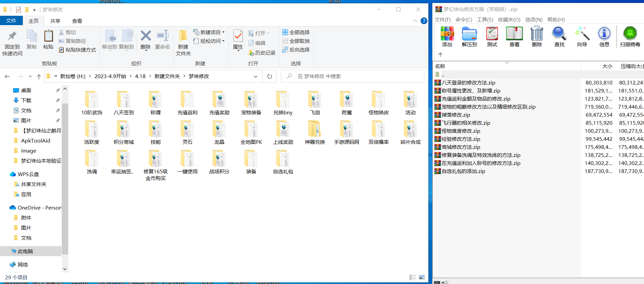Expand the address bar history dropdown
Viewport: 644px width, 284px height.
[256, 76]
